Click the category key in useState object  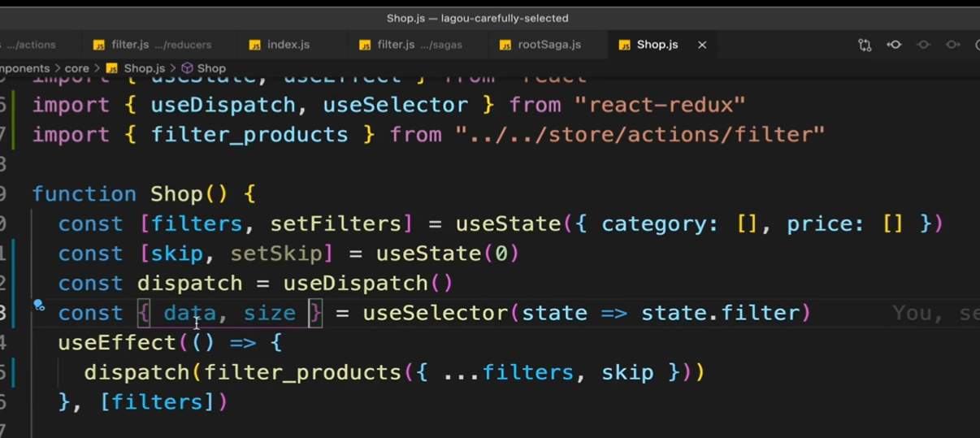point(654,223)
